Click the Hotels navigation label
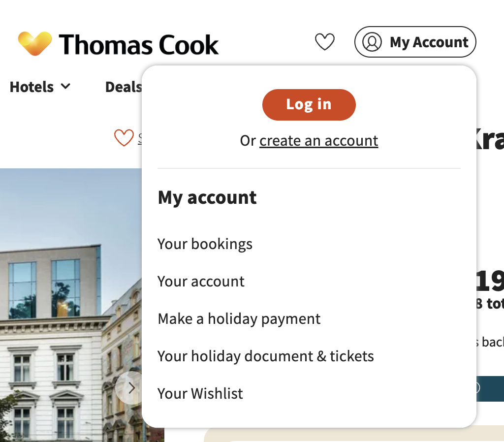The height and width of the screenshot is (442, 504). tap(31, 87)
